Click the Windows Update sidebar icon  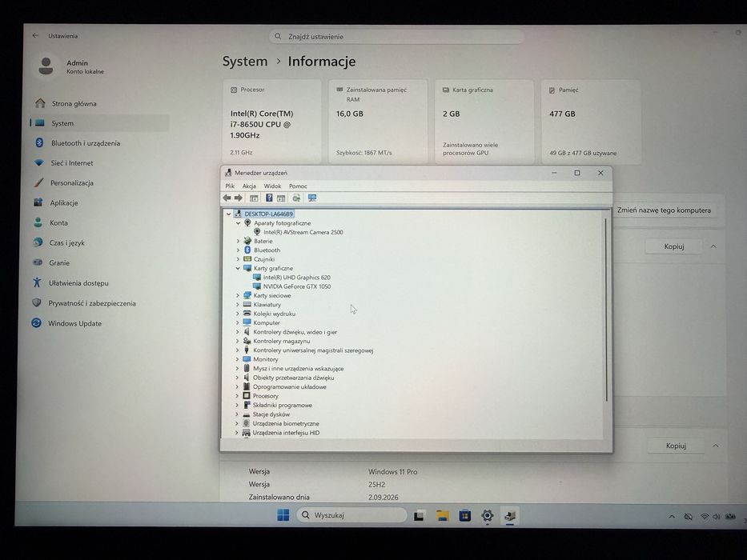click(36, 323)
